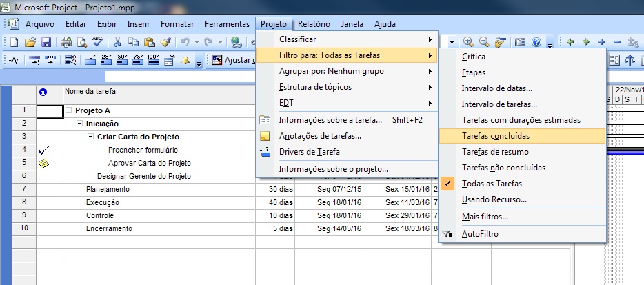Click the Encerramento task name cell

click(x=159, y=228)
